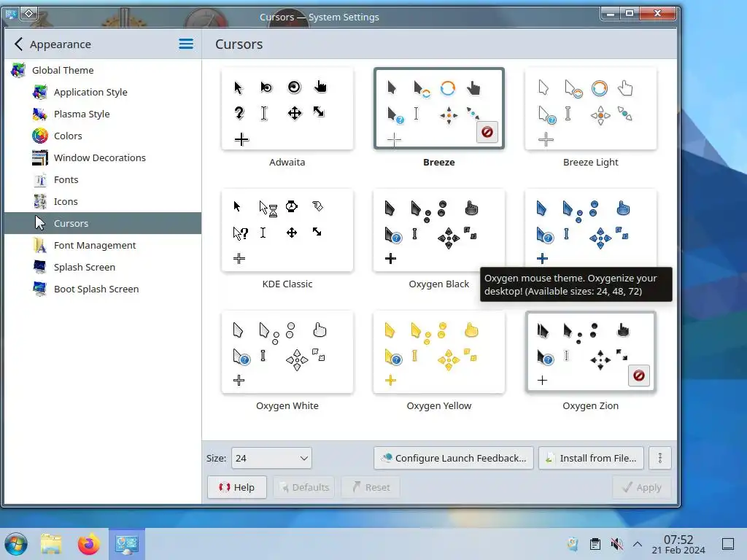Click the Adwaita theme label
Viewport: 747px width, 560px height.
(287, 163)
